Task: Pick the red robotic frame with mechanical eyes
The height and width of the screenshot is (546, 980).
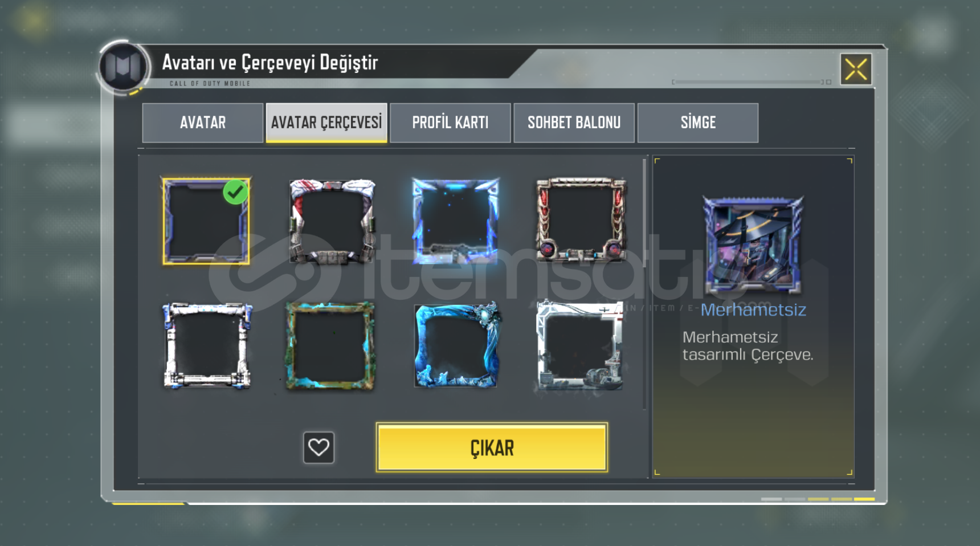Action: 581,220
